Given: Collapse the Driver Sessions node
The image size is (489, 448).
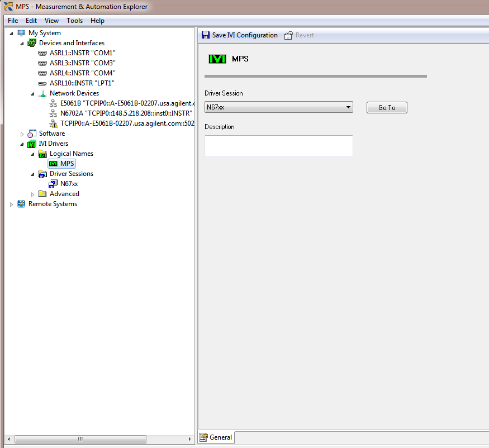Looking at the screenshot, I should (32, 174).
